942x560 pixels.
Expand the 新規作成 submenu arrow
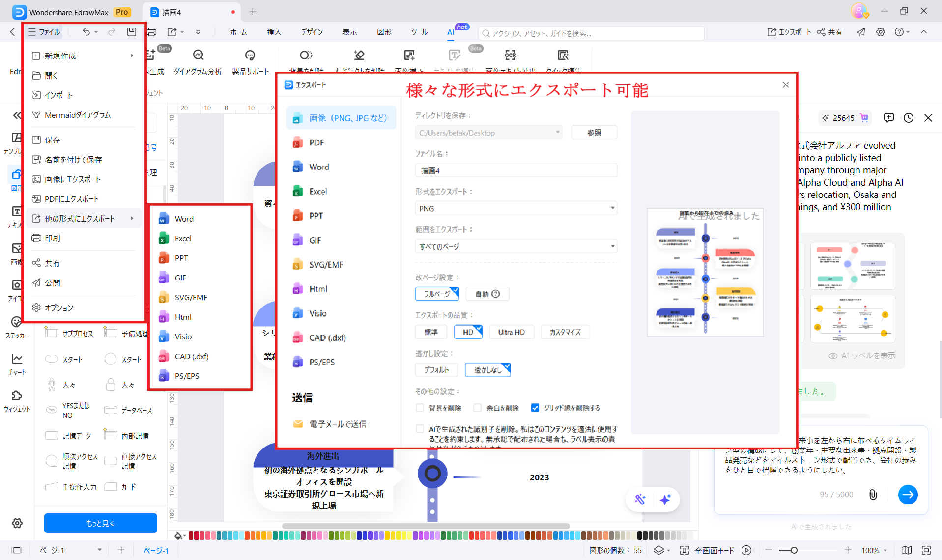[x=132, y=56]
